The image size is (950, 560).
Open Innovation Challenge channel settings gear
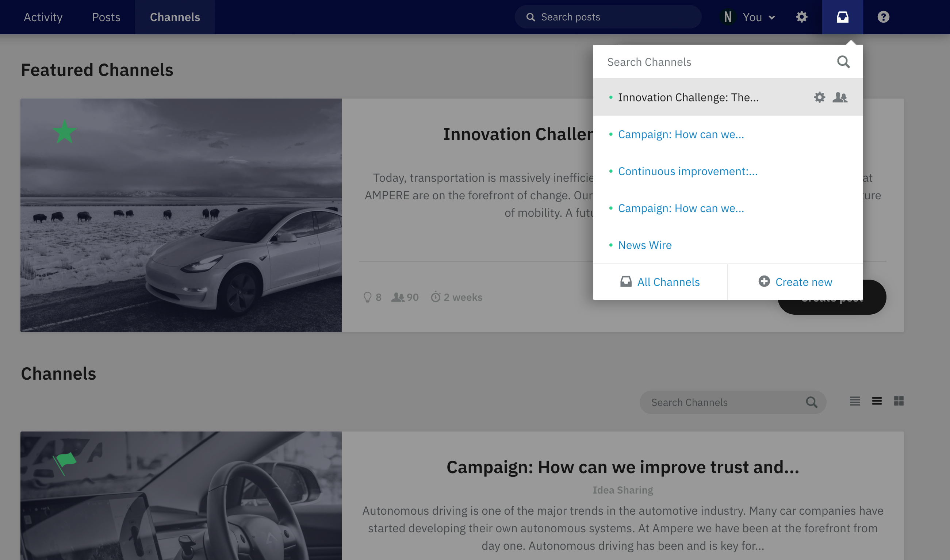[x=819, y=97]
